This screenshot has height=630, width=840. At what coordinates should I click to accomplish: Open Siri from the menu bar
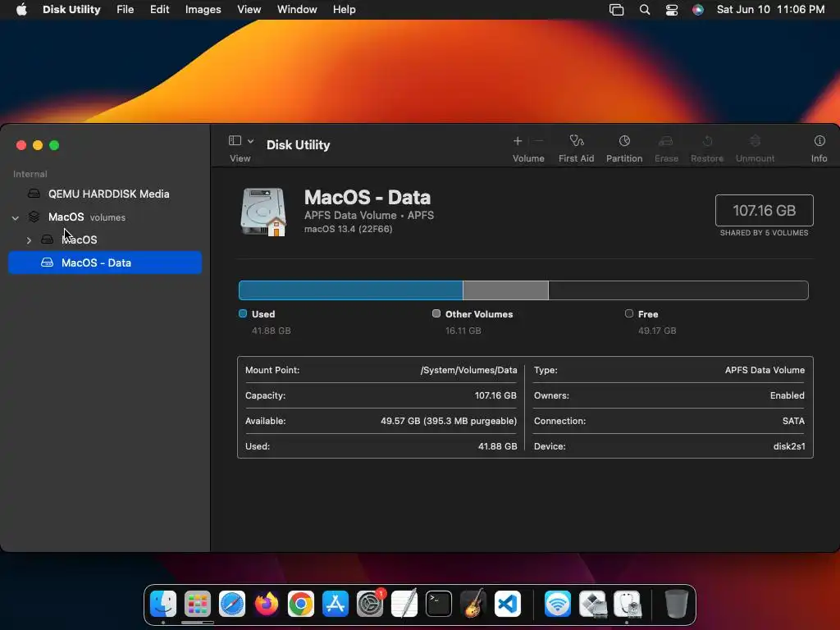[x=698, y=10]
